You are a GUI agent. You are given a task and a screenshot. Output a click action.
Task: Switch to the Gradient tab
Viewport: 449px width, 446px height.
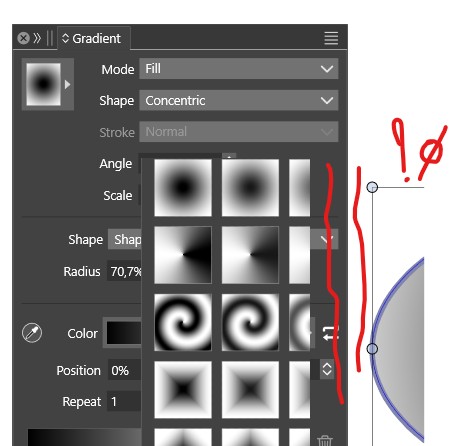(92, 38)
